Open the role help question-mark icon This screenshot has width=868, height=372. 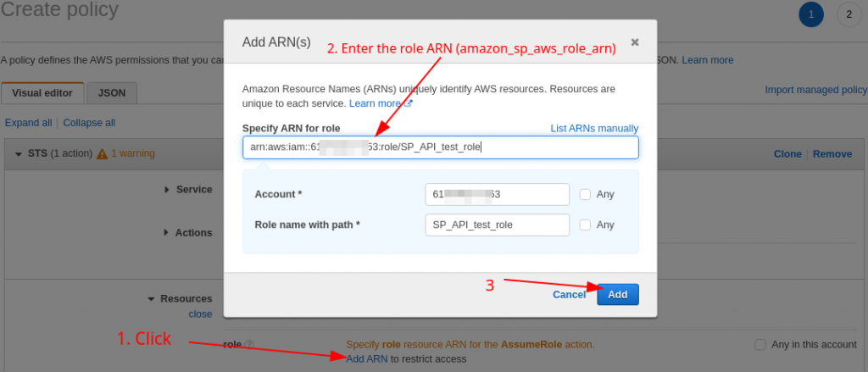coord(249,344)
